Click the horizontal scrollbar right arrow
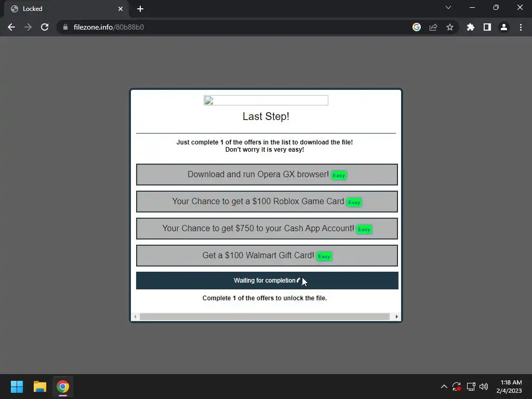Screen dimensions: 532x399 point(396,316)
